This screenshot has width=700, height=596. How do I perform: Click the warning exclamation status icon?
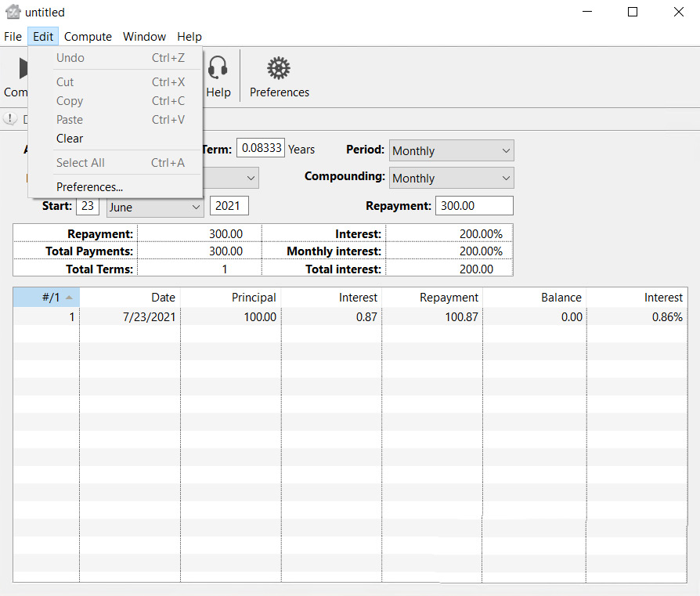click(9, 119)
